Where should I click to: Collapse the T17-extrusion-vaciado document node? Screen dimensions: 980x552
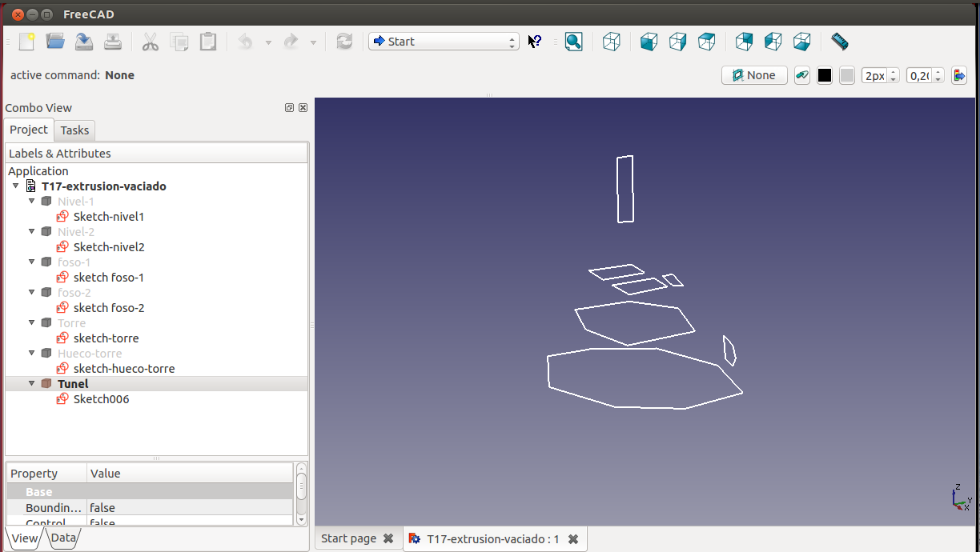15,186
